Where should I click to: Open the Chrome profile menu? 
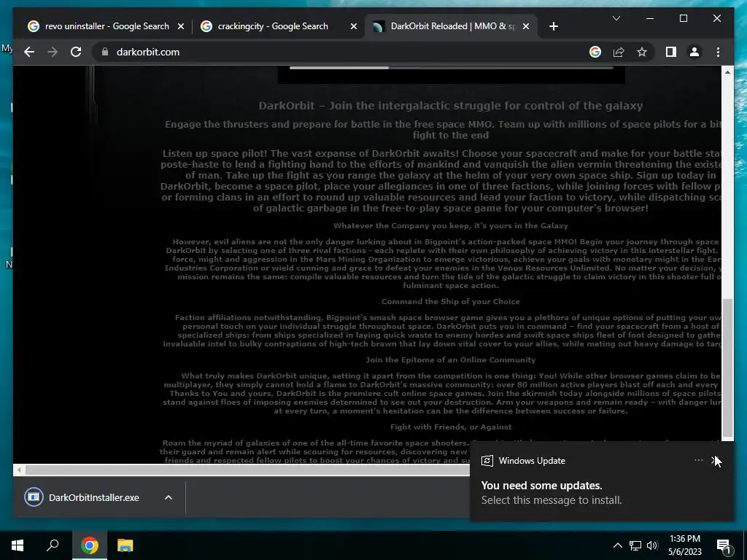(x=694, y=52)
